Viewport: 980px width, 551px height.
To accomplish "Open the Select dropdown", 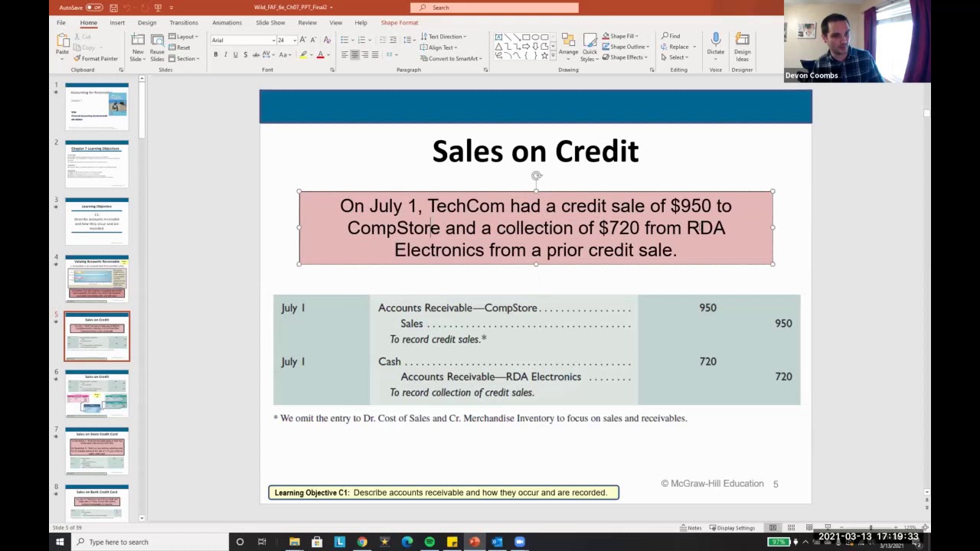I will (675, 57).
